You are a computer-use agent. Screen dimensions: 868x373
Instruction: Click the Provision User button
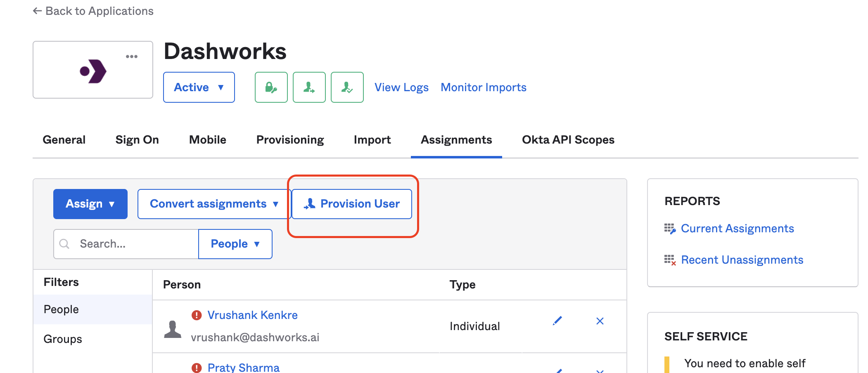coord(352,204)
